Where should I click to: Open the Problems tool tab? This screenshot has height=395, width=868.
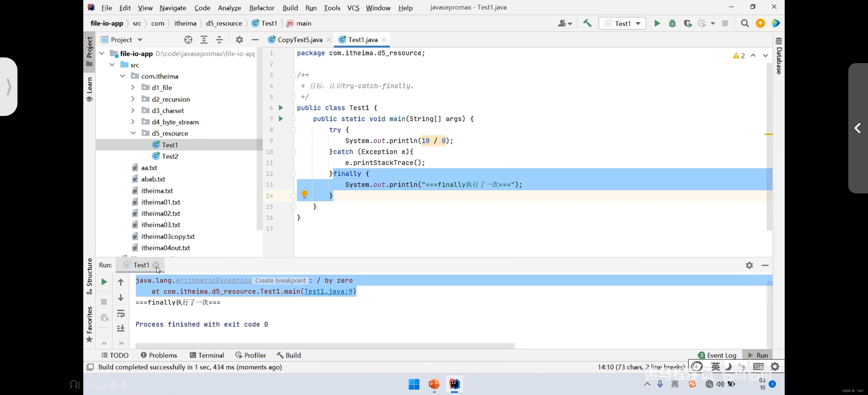pyautogui.click(x=159, y=356)
